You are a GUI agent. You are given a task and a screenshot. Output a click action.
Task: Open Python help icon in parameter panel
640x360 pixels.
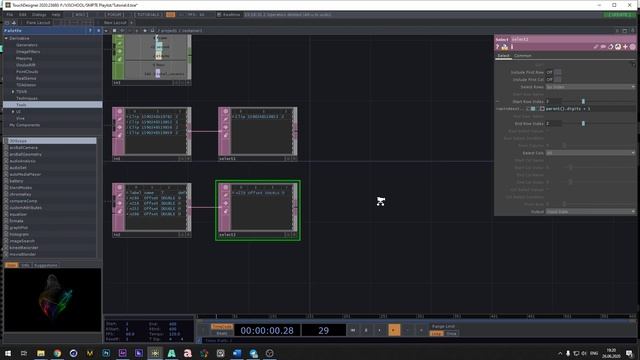click(504, 47)
